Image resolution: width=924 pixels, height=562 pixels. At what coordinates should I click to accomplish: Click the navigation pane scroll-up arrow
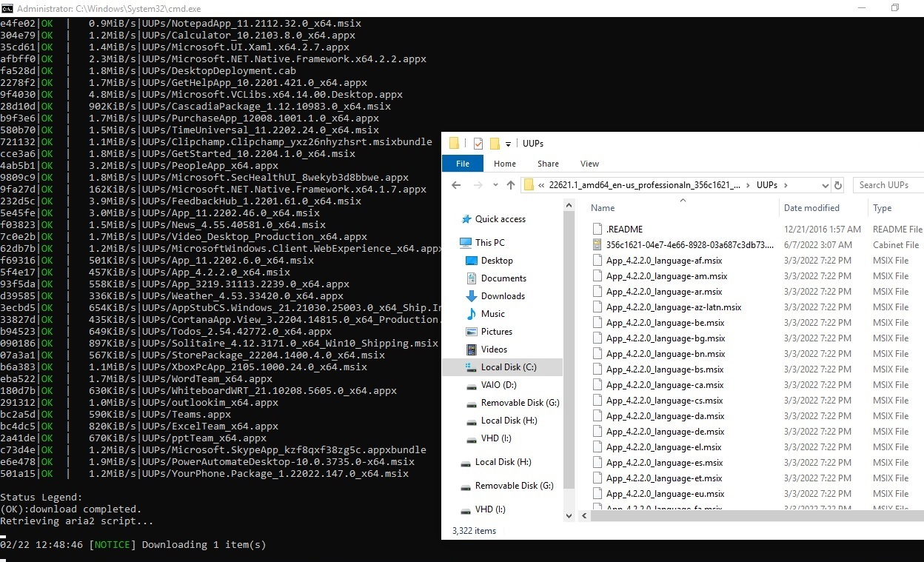pyautogui.click(x=569, y=205)
